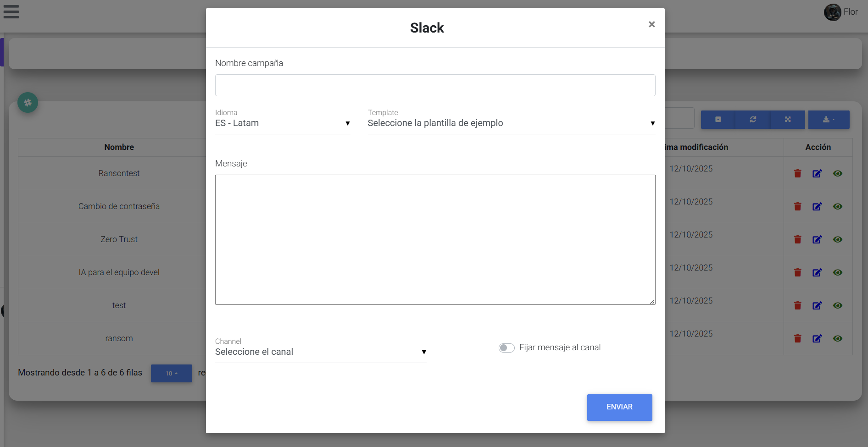The height and width of the screenshot is (447, 868).
Task: Open the Flor user profile
Action: [841, 12]
